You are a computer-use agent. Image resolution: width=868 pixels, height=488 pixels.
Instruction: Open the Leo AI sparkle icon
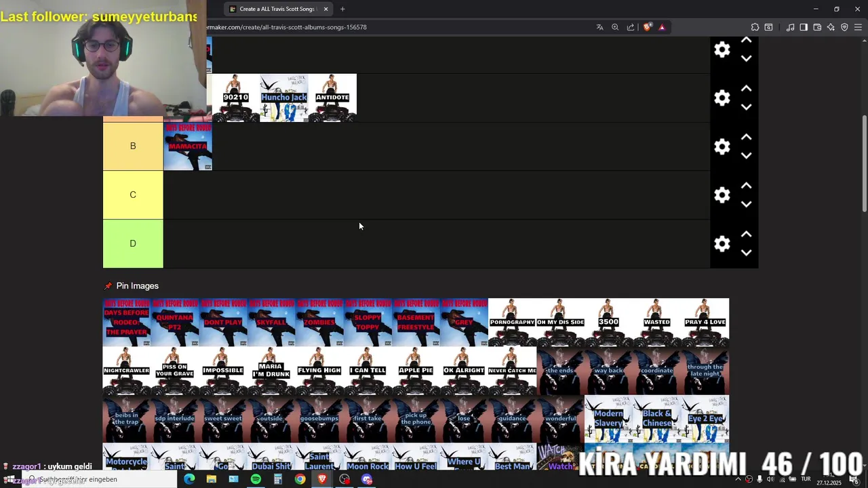[x=831, y=27]
